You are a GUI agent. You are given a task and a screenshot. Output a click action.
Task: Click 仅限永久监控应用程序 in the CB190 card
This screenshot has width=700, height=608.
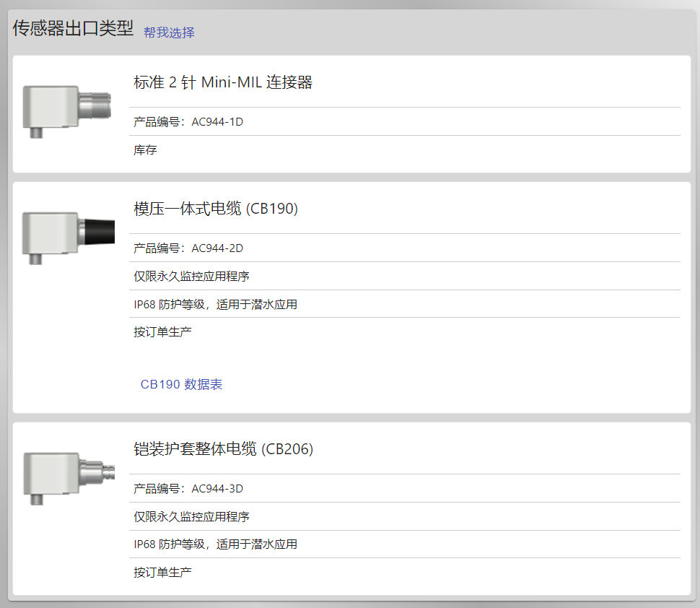[191, 276]
